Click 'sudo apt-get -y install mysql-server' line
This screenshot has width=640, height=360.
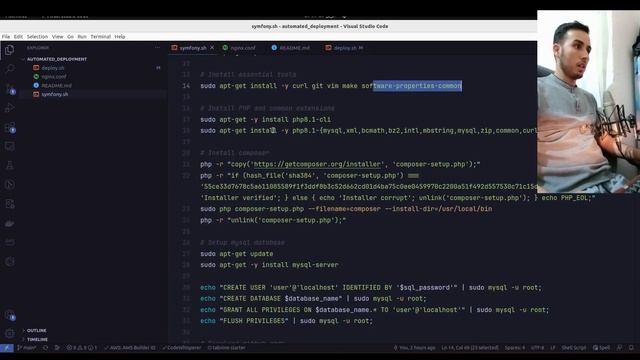coord(269,265)
